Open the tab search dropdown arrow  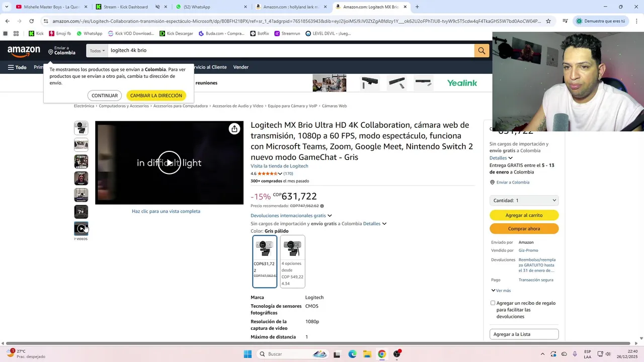(6, 7)
